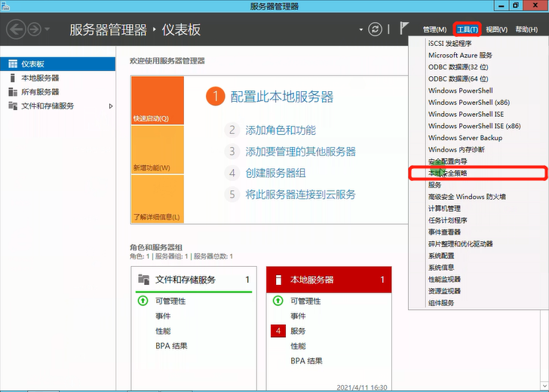This screenshot has height=392, width=549.
Task: Click the 配置此本地服务器 link
Action: tap(282, 97)
